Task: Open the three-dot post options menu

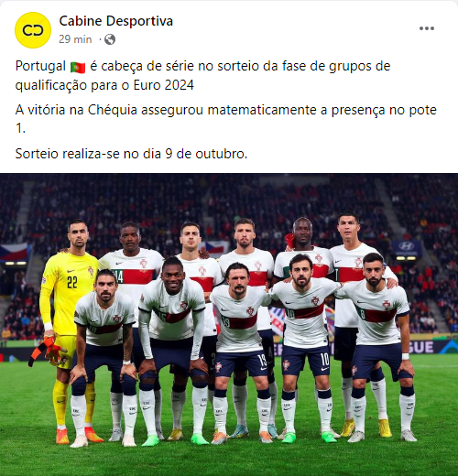Action: (427, 28)
